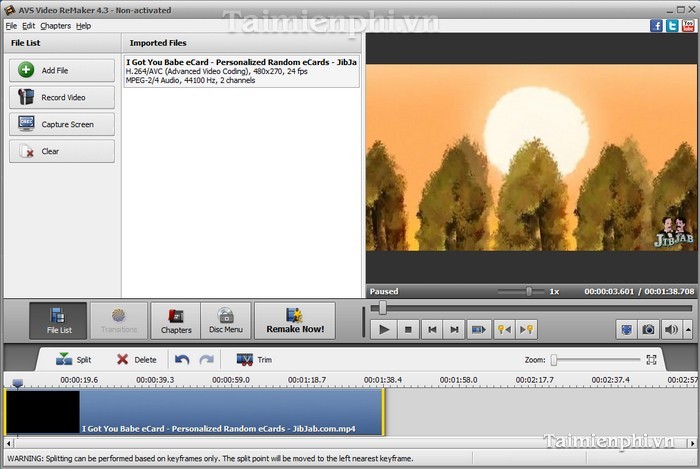
Task: Click the video preview image
Action: coord(531,158)
